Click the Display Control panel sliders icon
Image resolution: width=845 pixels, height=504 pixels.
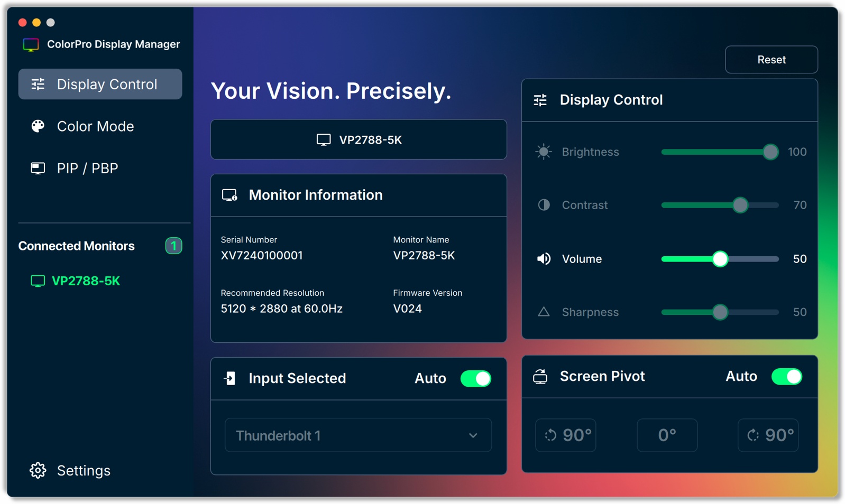click(540, 100)
